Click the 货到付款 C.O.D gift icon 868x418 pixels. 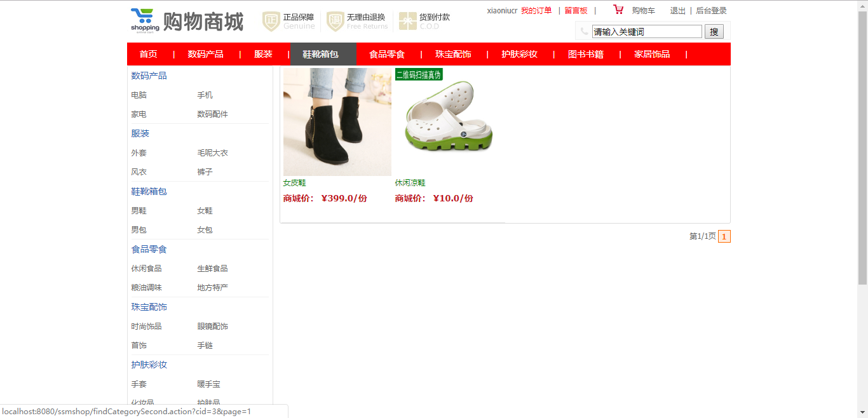coord(408,21)
